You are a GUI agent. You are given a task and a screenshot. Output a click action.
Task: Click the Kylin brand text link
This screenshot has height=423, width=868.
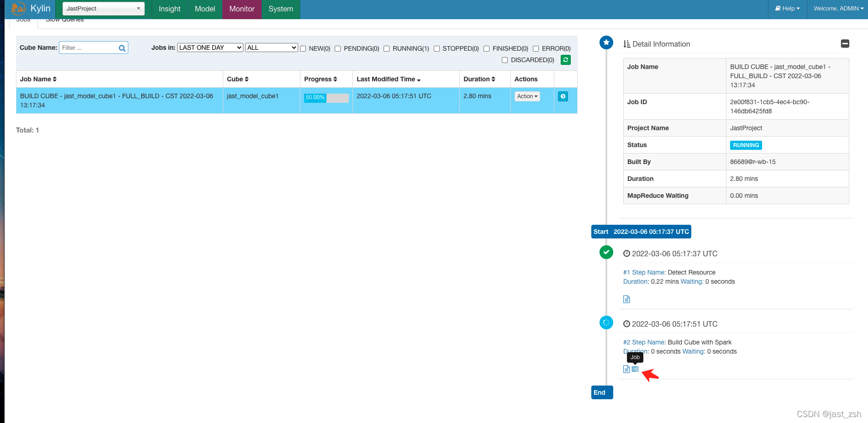pyautogui.click(x=40, y=8)
